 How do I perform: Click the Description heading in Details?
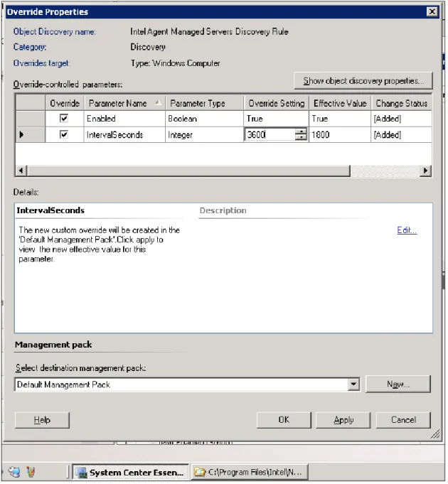[x=223, y=211]
